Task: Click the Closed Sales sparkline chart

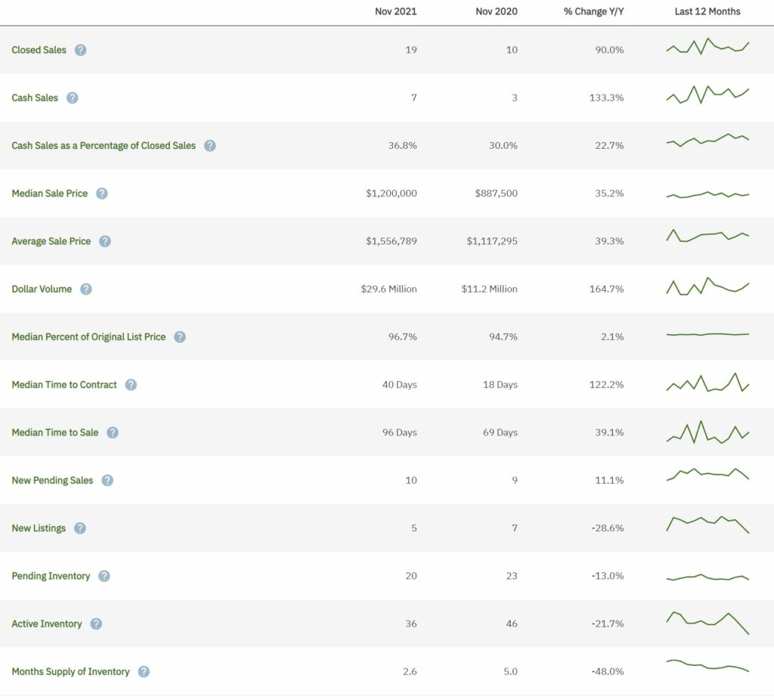Action: [707, 46]
